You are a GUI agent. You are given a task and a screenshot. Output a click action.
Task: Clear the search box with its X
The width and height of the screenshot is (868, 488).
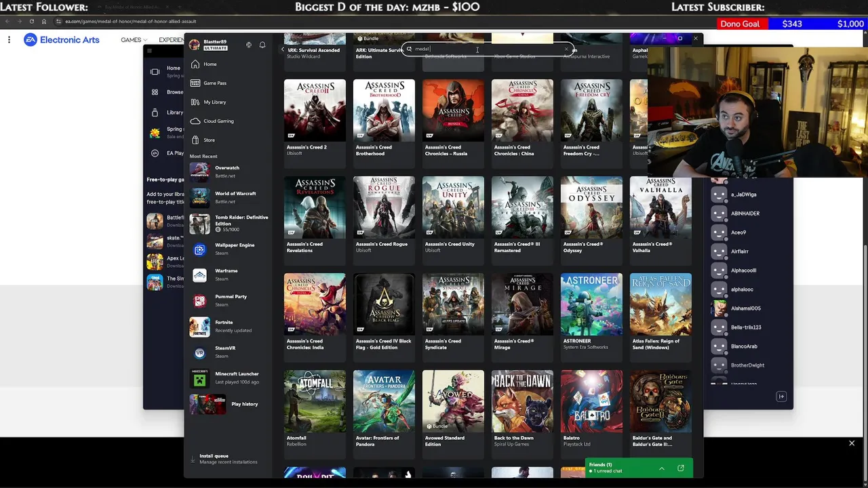click(x=566, y=49)
